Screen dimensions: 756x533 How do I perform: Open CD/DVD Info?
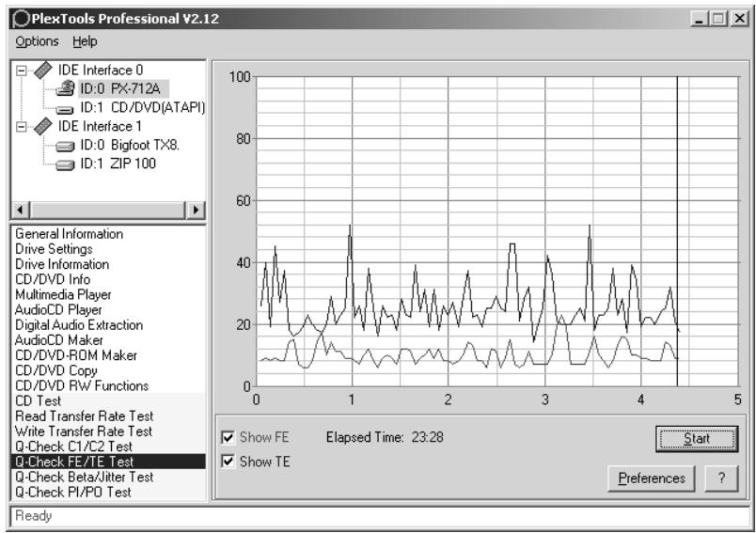click(53, 279)
